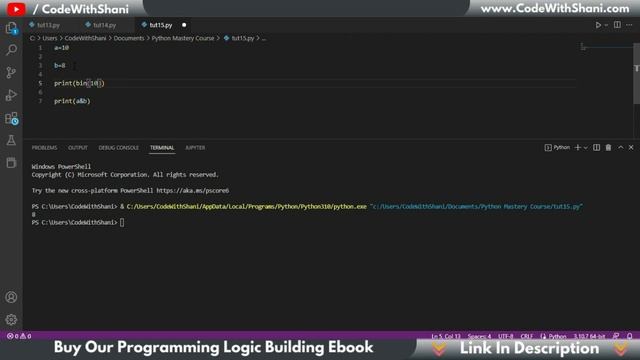The width and height of the screenshot is (640, 360).
Task: Split the editor to the right
Action: pyautogui.click(x=617, y=25)
